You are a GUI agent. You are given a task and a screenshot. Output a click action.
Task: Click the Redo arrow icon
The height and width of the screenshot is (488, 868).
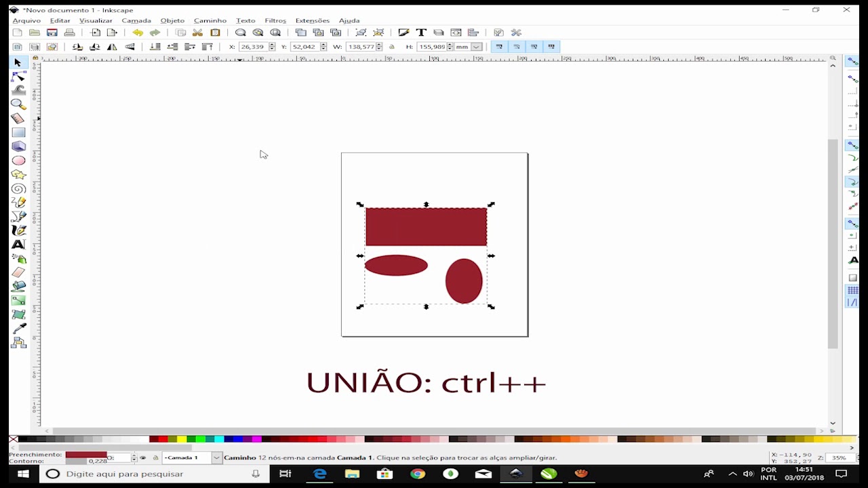155,33
